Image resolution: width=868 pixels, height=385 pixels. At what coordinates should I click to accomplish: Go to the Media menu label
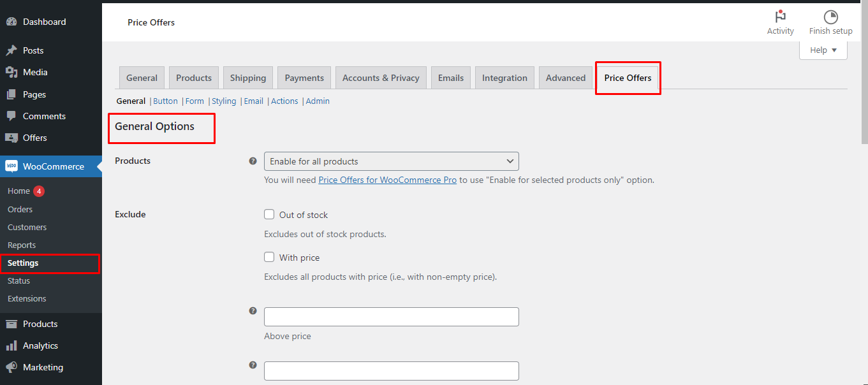(x=35, y=72)
